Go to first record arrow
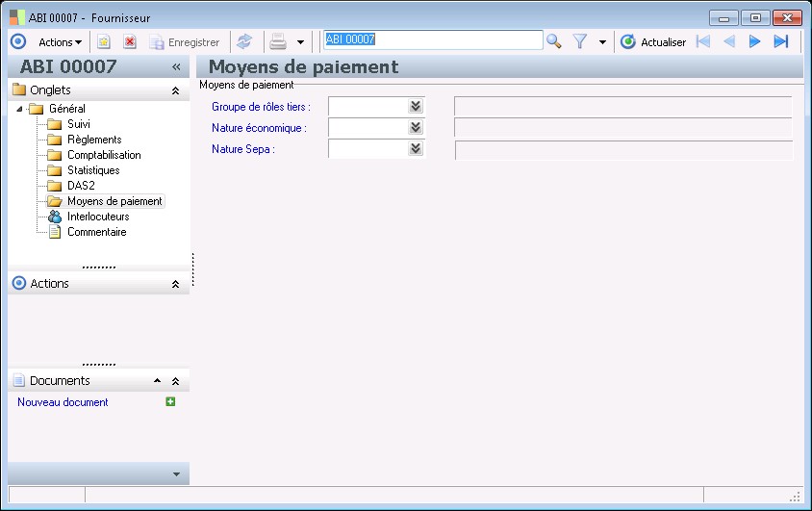Screen dimensions: 812x511 703,41
